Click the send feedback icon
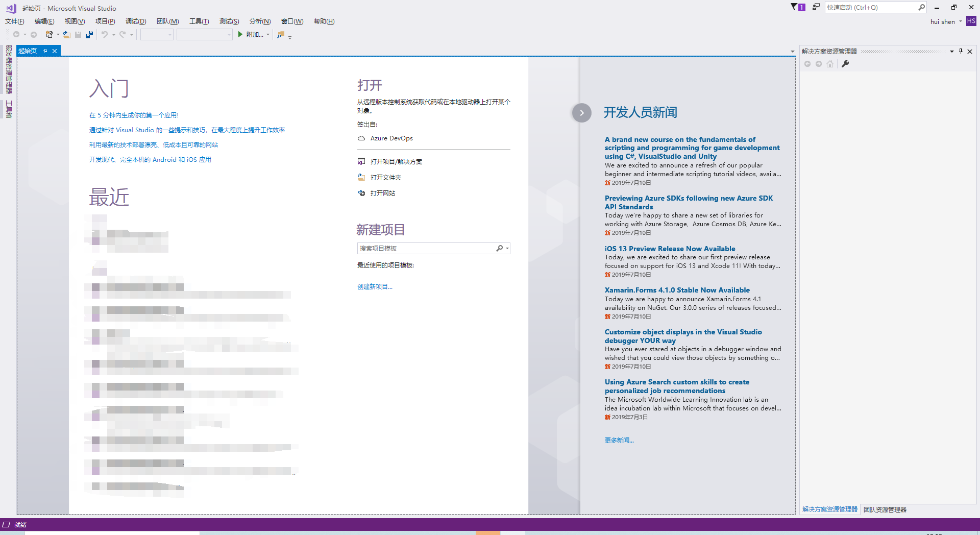The width and height of the screenshot is (980, 535). click(816, 7)
